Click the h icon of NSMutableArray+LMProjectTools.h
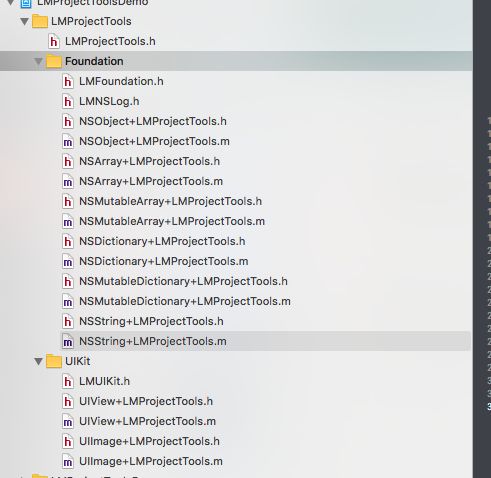This screenshot has height=478, width=491. click(x=68, y=201)
